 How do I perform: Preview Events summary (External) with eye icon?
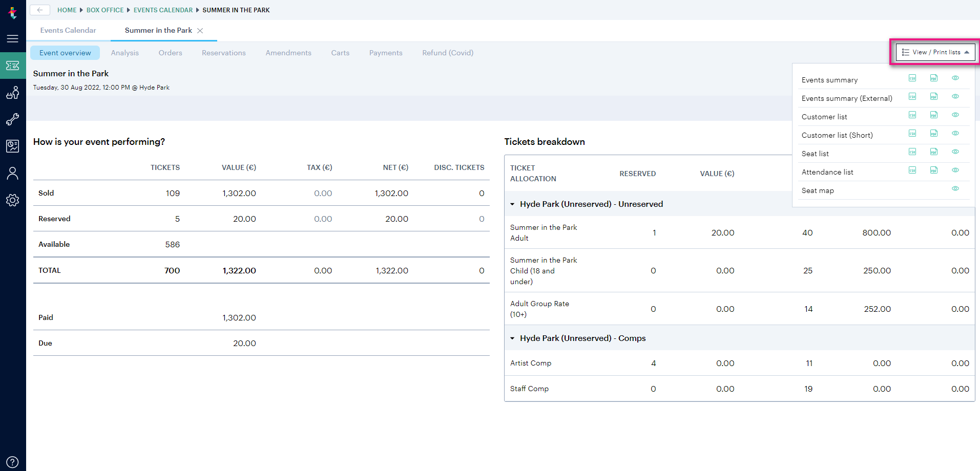pos(955,96)
